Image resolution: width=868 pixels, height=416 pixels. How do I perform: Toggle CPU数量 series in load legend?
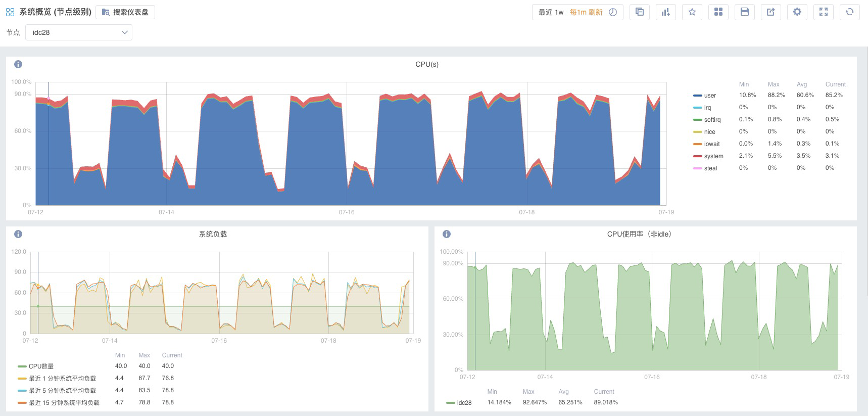click(x=41, y=366)
